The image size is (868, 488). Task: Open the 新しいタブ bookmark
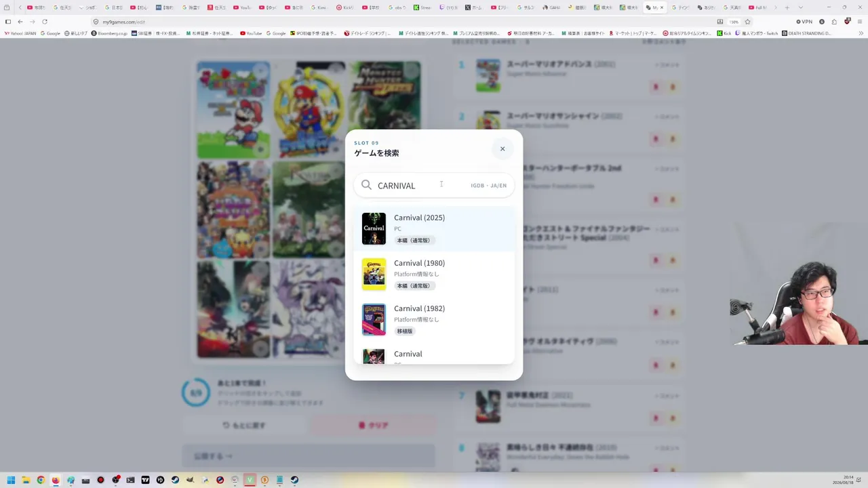(75, 33)
